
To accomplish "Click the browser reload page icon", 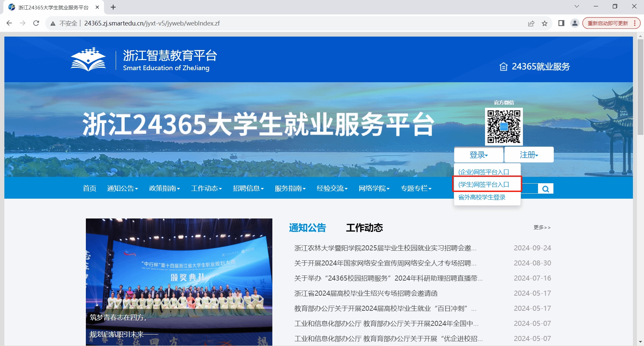I will click(x=36, y=23).
